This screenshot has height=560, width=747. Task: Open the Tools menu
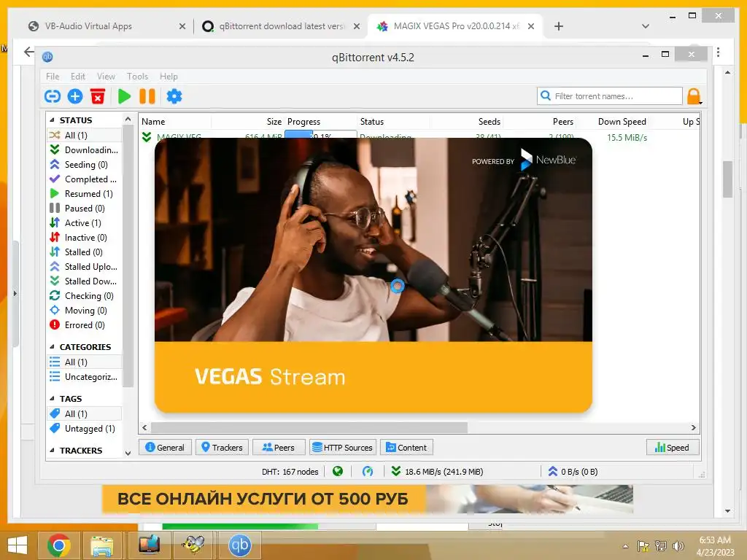137,76
